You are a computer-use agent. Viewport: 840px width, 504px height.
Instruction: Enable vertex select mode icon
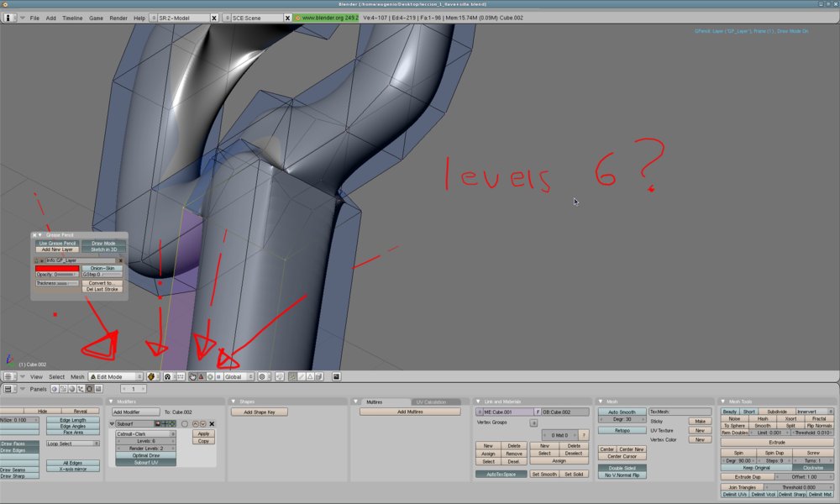[292, 376]
